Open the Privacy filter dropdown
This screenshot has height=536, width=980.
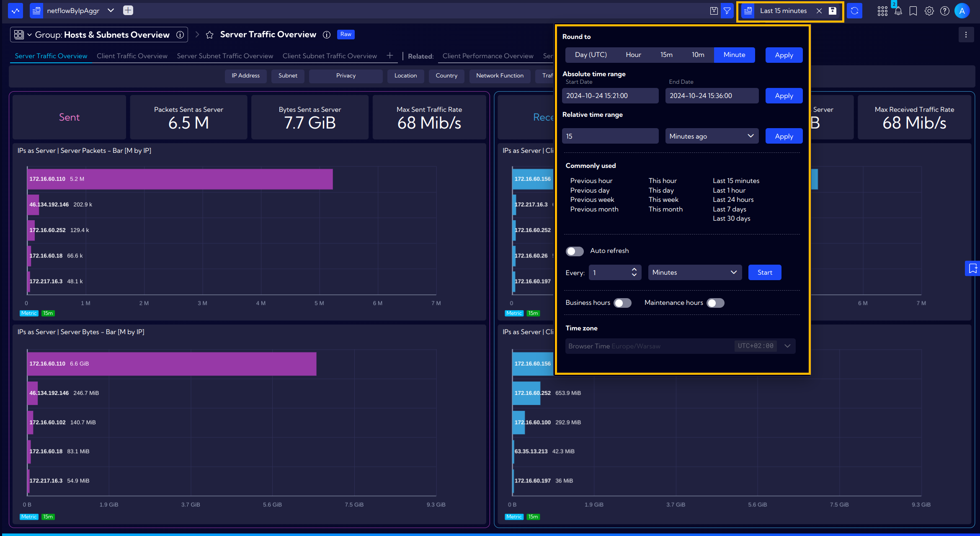(346, 76)
